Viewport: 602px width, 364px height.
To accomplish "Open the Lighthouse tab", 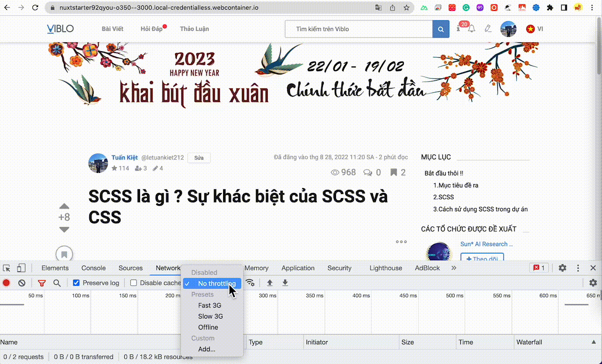I will point(386,268).
